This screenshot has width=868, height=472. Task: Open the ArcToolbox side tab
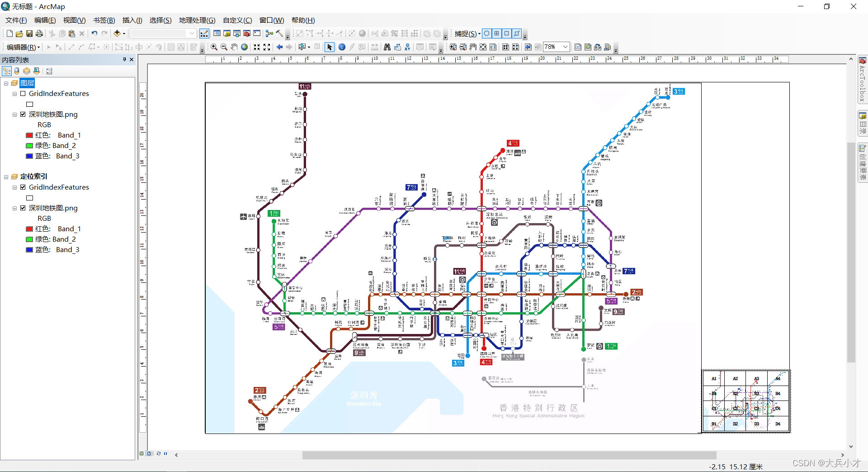point(863,80)
